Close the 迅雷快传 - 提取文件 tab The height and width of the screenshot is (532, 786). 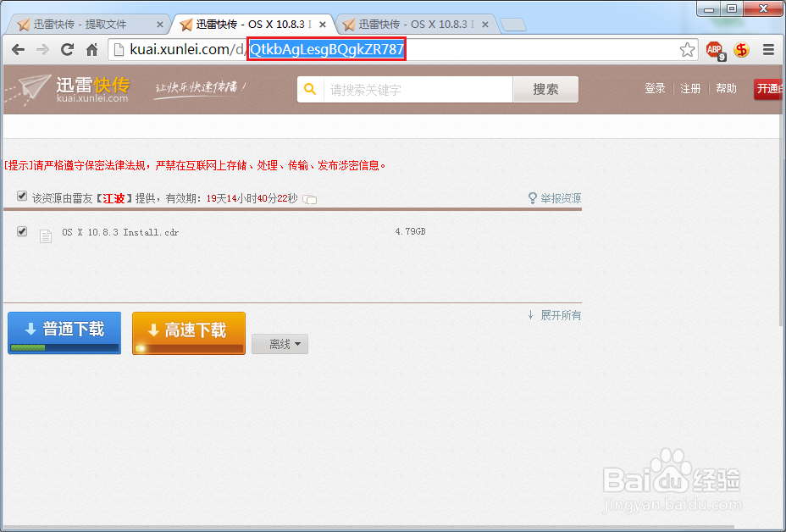point(160,24)
